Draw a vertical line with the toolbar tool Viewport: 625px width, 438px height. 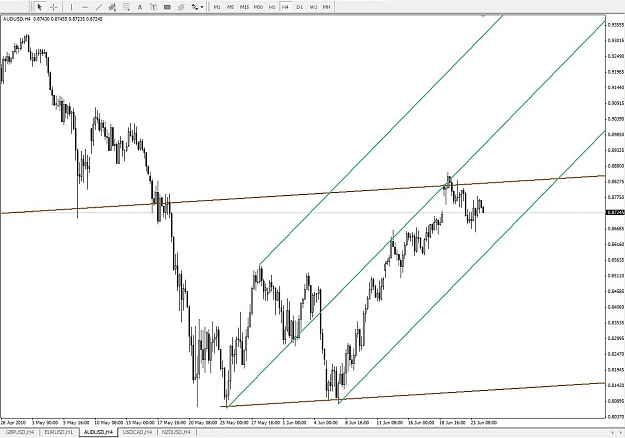(71, 7)
